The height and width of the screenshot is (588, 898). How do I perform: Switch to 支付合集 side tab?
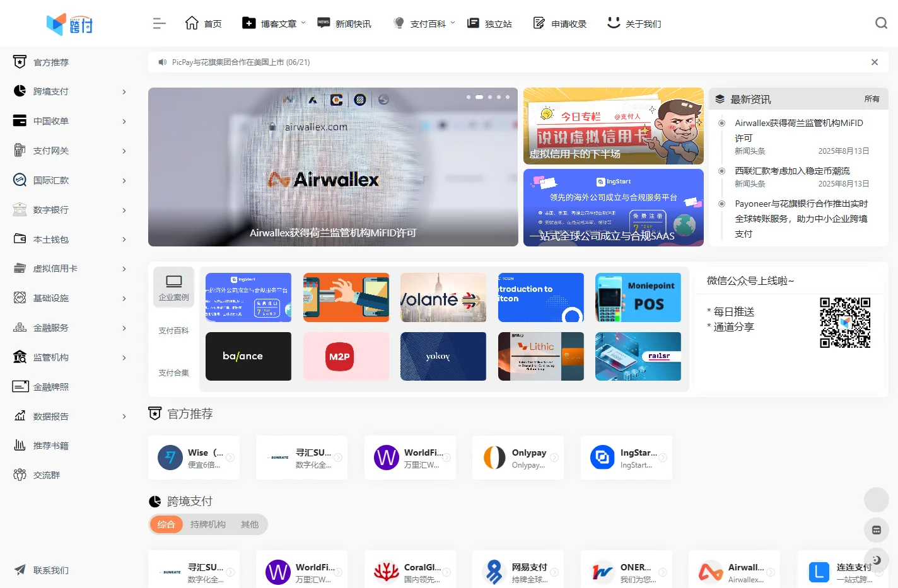[173, 372]
